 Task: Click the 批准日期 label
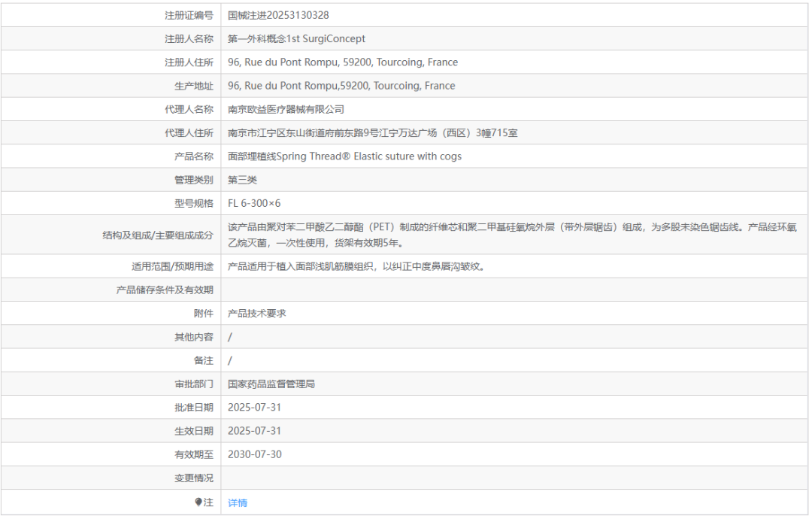(194, 408)
